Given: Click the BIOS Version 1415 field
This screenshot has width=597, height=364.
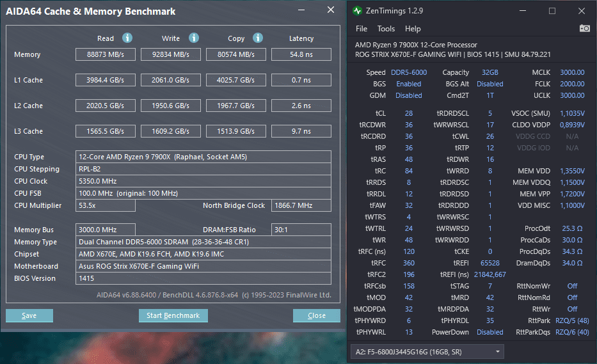Looking at the screenshot, I should pos(203,278).
